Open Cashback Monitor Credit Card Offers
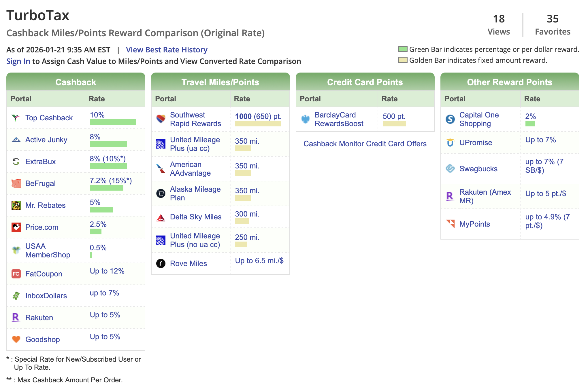The image size is (588, 391). pos(365,144)
